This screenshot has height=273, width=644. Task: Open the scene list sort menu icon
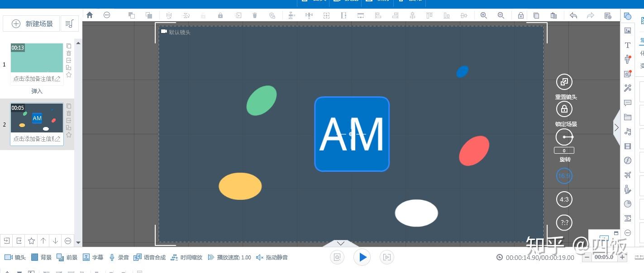[69, 24]
